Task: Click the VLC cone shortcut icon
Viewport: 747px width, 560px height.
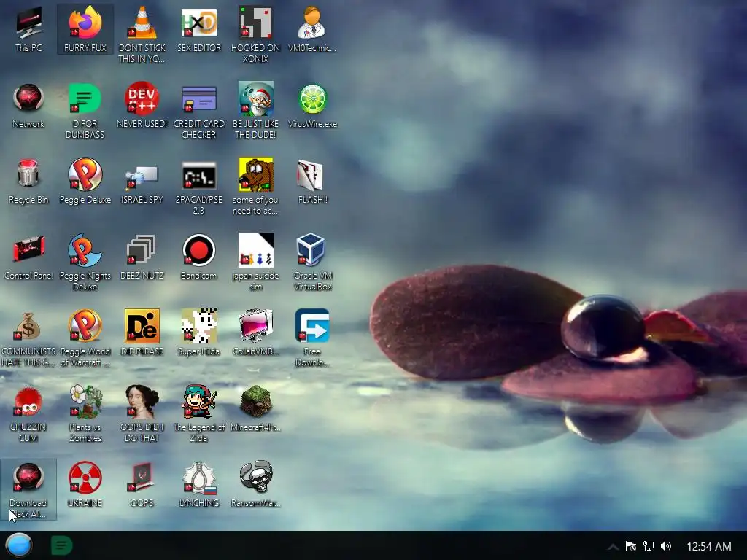Action: coord(142,23)
